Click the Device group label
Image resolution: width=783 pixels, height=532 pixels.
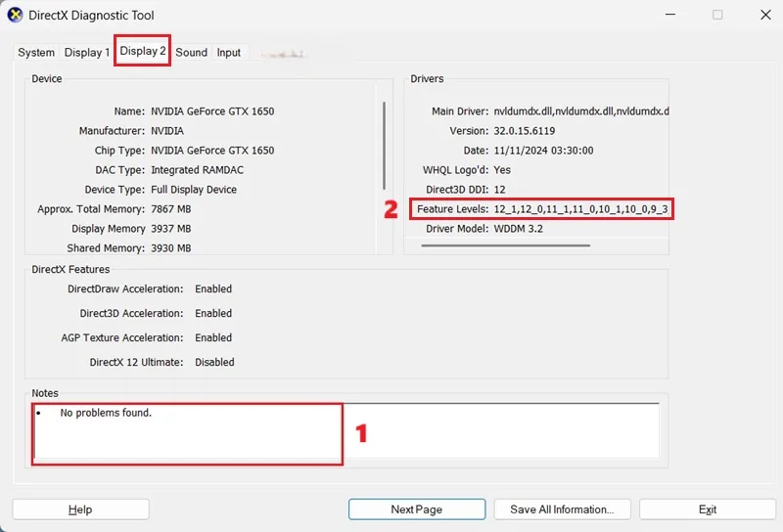46,79
